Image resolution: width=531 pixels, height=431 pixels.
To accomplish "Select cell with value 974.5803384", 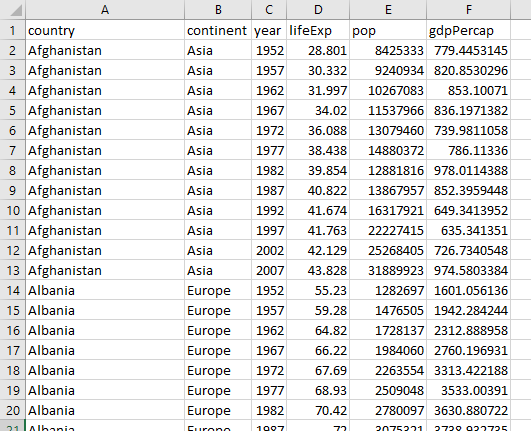I will (469, 270).
